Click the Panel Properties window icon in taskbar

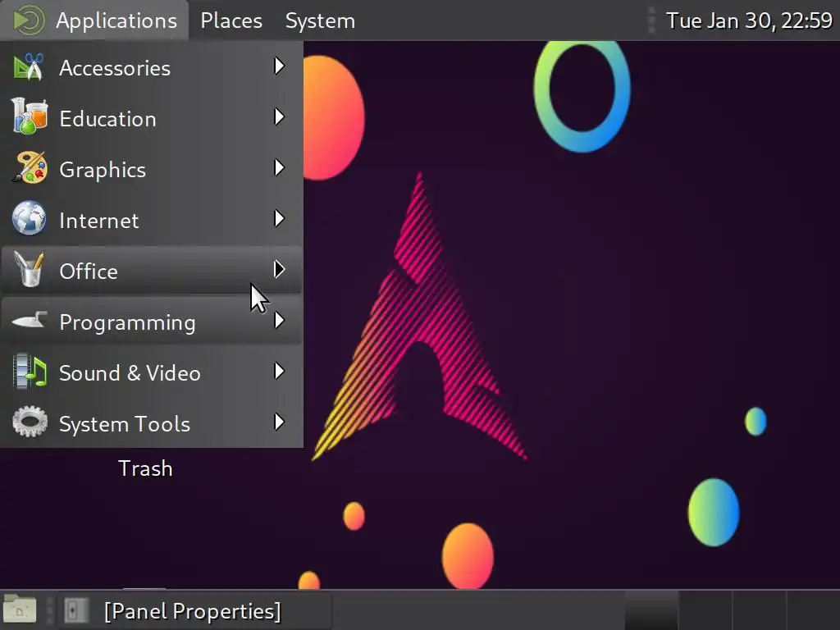pyautogui.click(x=76, y=610)
